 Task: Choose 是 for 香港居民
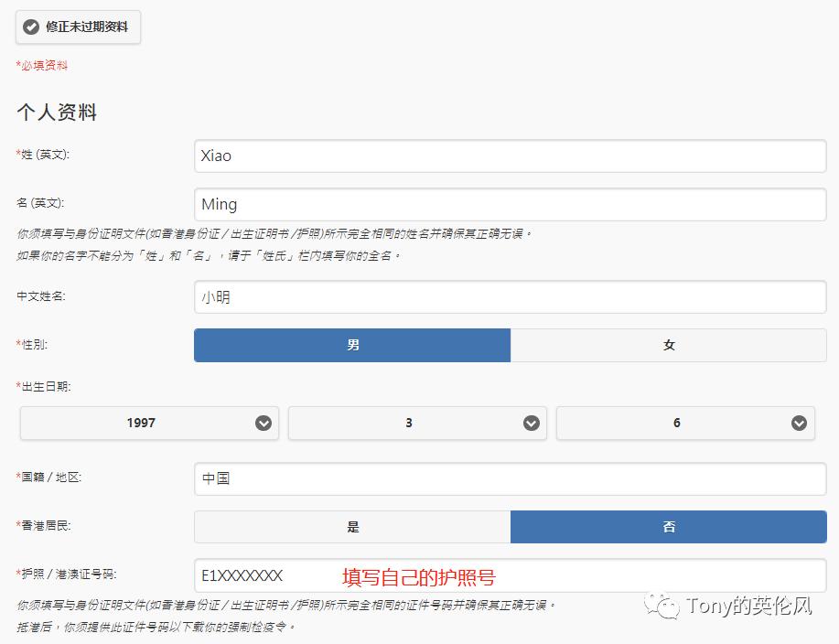coord(352,527)
